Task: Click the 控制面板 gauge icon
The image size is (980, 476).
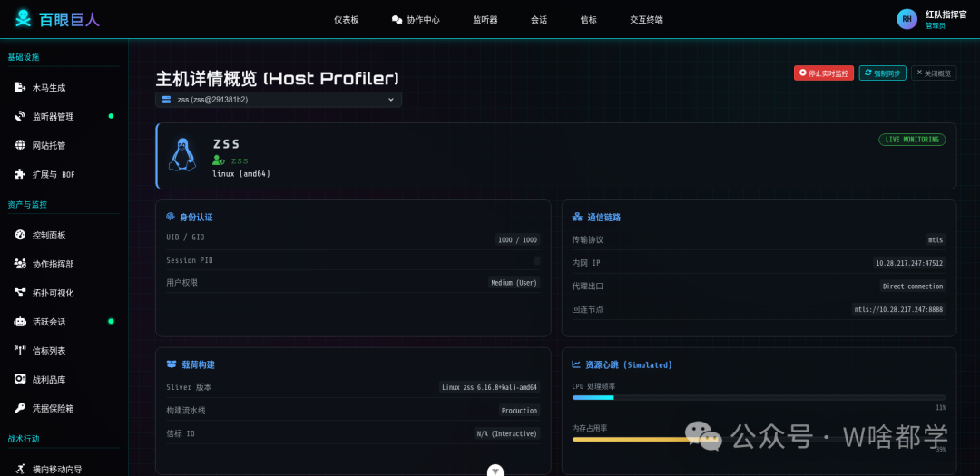Action: tap(20, 235)
